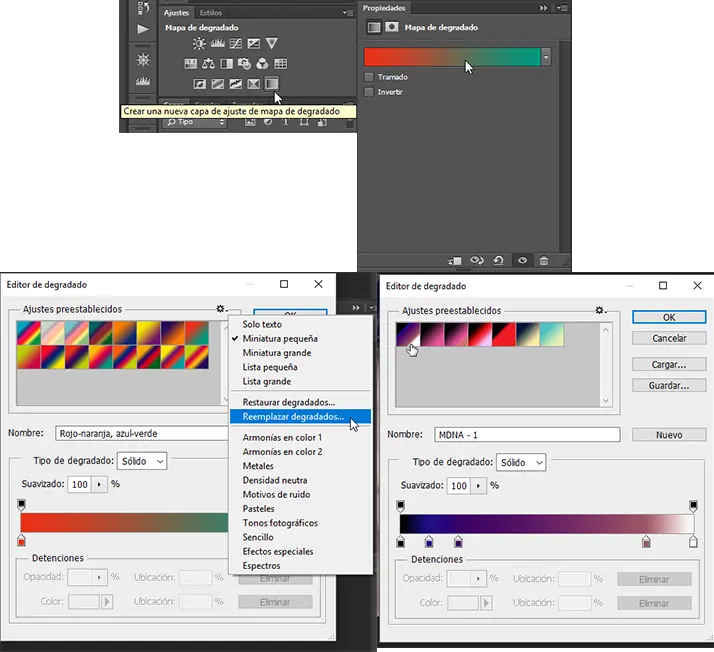Open the Suavizado stepper arrow in right editor
Viewport: 714px width, 652px height.
[x=478, y=485]
